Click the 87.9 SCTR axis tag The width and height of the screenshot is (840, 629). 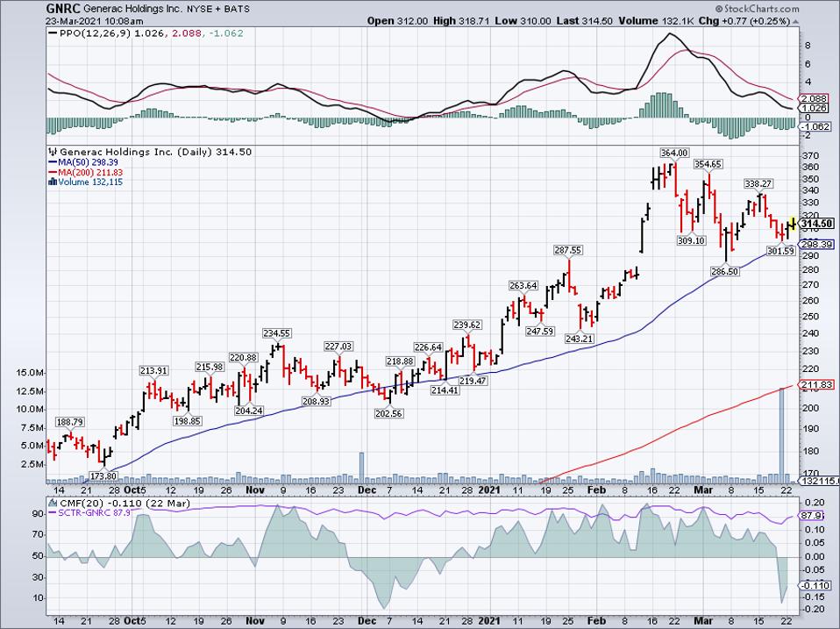click(x=813, y=516)
